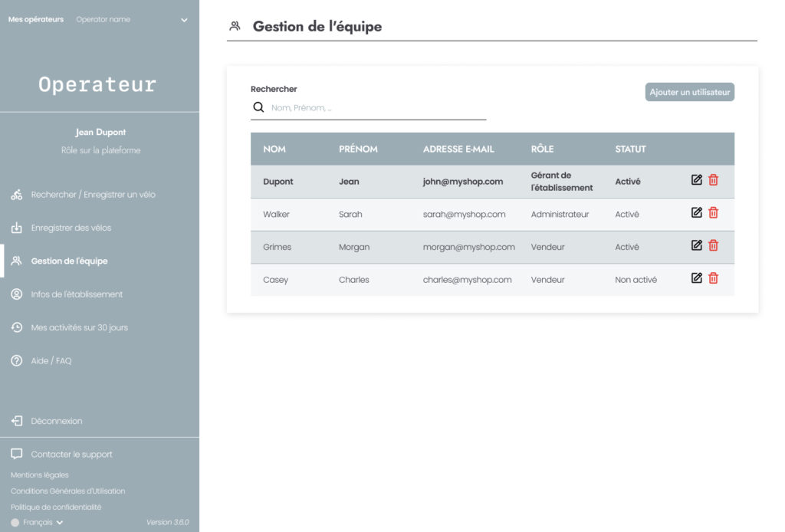Screen dimensions: 785x532
Task: Click the profile icon for Infos de l'établissement
Action: 17,294
